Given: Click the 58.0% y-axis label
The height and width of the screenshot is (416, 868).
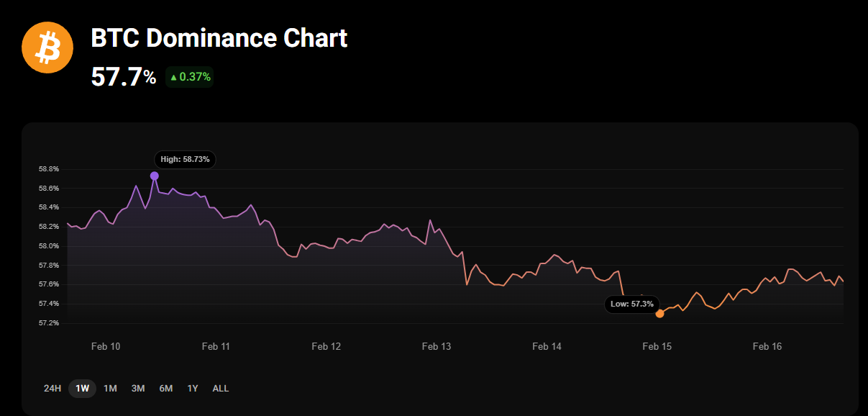Looking at the screenshot, I should (x=49, y=246).
